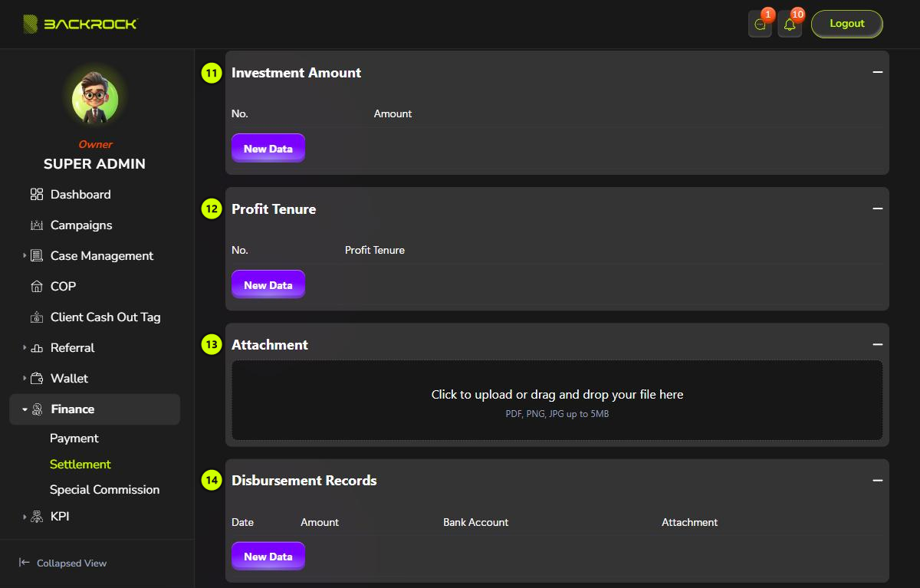
Task: Open the Payment submenu item
Action: click(x=74, y=439)
